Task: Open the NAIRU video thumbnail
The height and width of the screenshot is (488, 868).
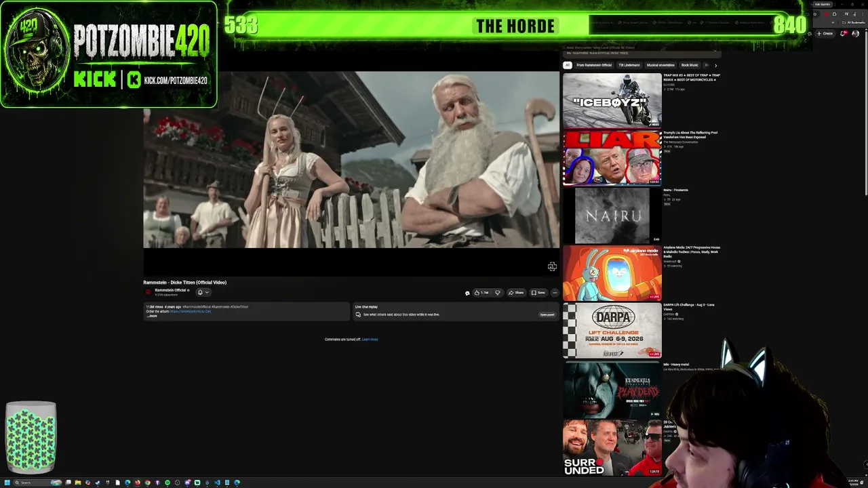Action: click(x=612, y=216)
